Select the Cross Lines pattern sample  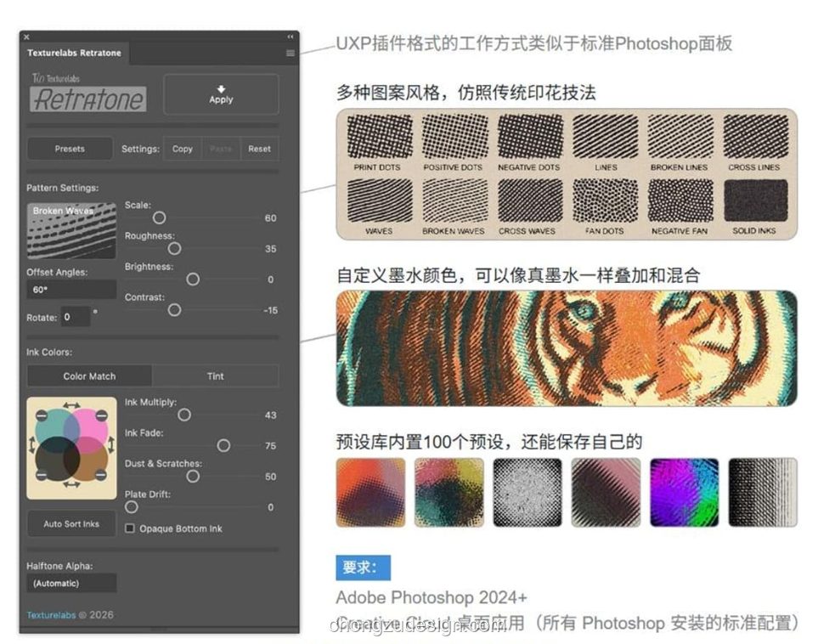tap(755, 137)
